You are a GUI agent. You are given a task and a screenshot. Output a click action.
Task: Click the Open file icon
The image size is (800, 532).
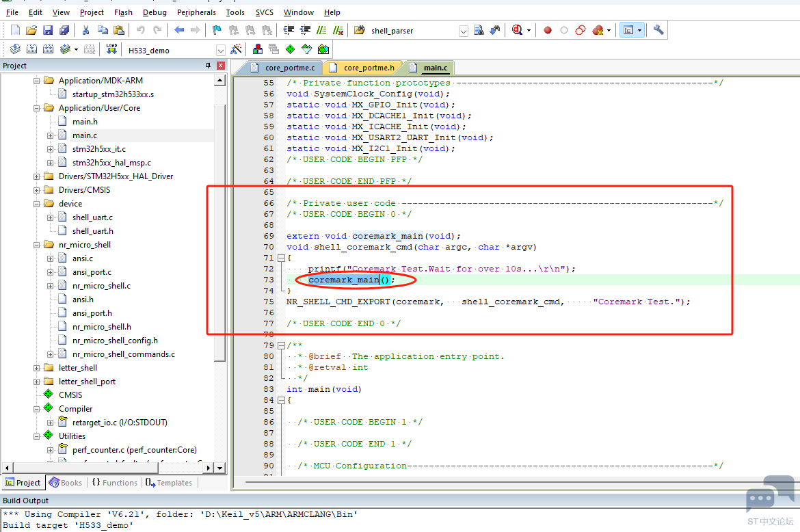[x=31, y=30]
